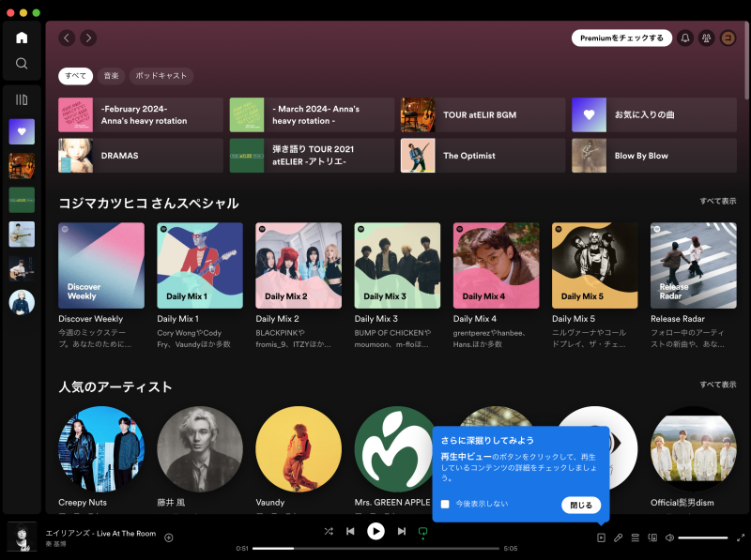Viewport: 751px width, 560px height.
Task: Navigate back with the left arrow
Action: click(x=67, y=38)
